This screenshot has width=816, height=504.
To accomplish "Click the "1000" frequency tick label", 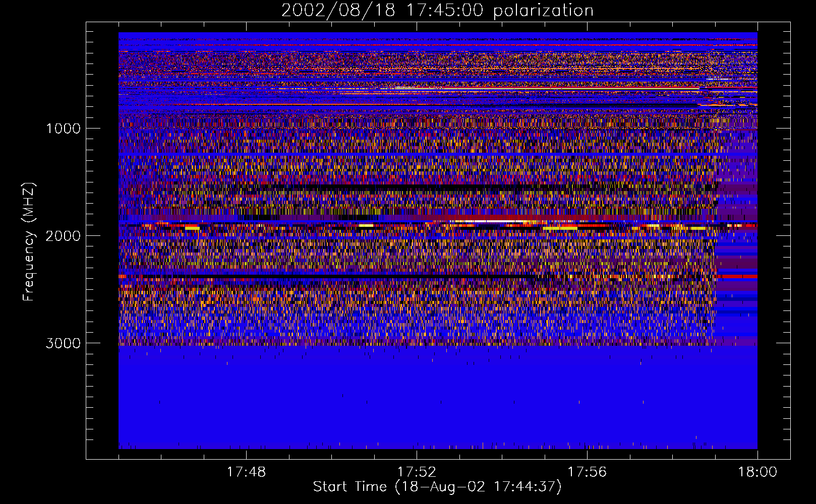I will coord(63,128).
